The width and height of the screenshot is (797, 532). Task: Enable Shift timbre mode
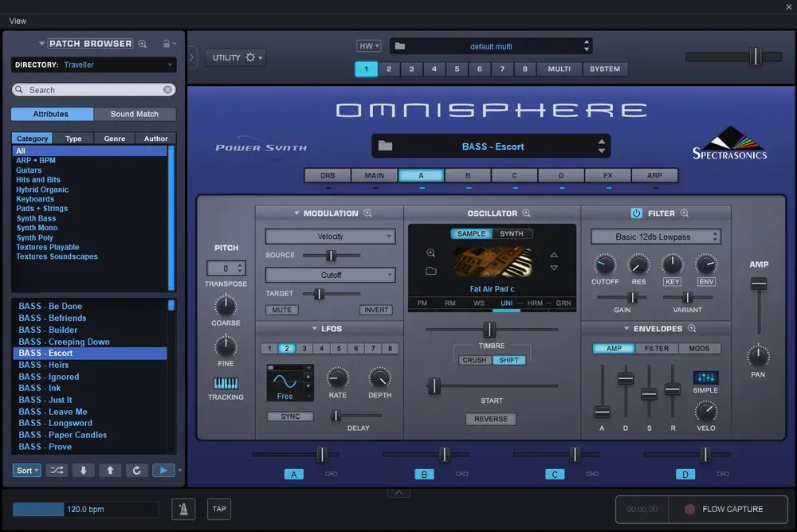tap(508, 360)
